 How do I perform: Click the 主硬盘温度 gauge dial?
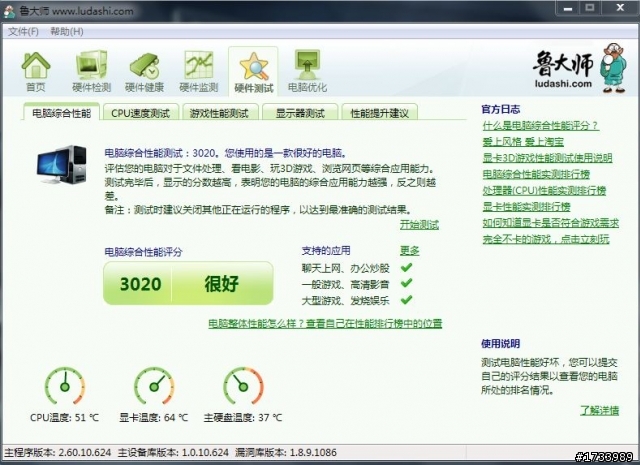click(243, 386)
